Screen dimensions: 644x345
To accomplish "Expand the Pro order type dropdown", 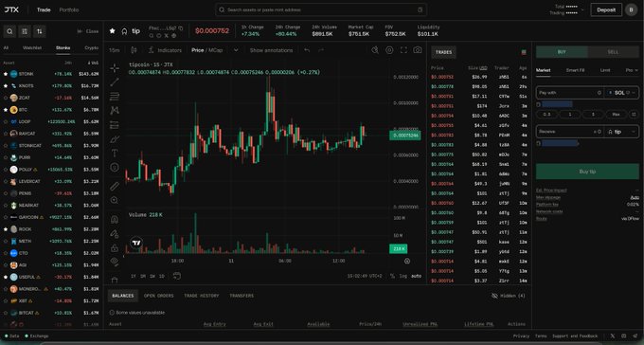I will click(632, 70).
